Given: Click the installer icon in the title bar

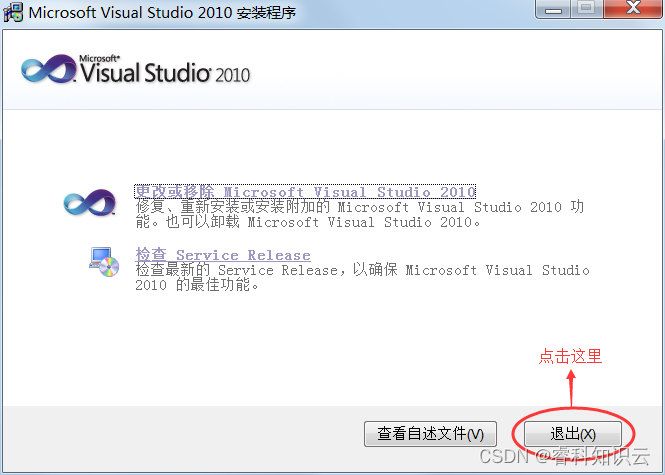Looking at the screenshot, I should (13, 12).
